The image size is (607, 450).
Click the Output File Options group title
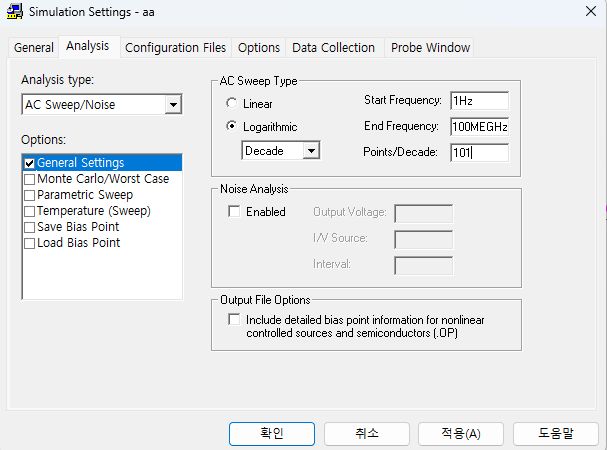coord(265,300)
